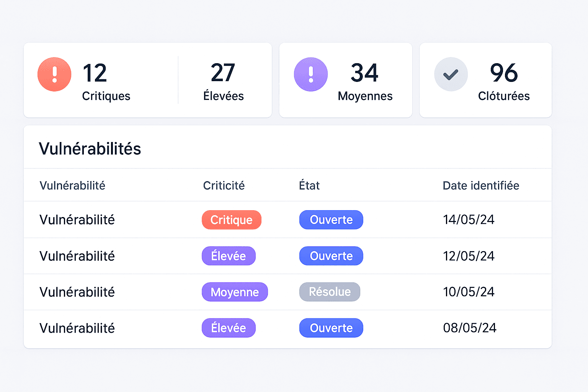Switch to the Vulnérabilités section
588x392 pixels.
(x=90, y=149)
